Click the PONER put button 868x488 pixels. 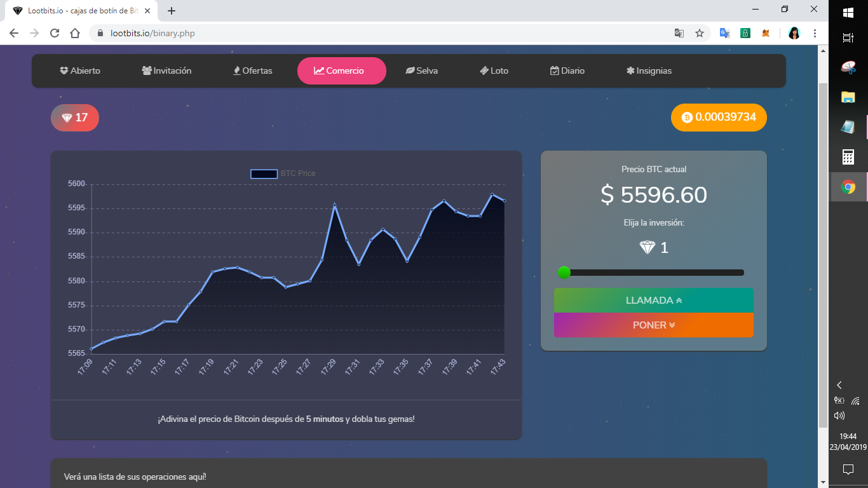coord(654,325)
